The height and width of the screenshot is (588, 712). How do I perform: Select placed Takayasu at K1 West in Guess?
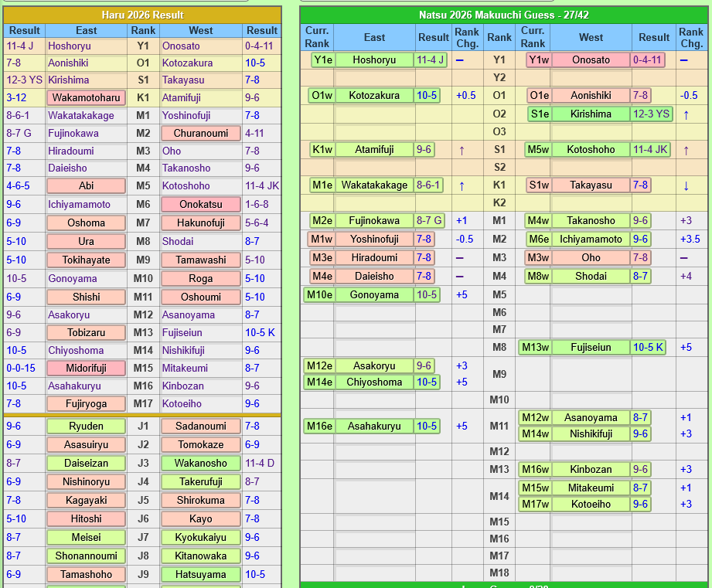[588, 185]
